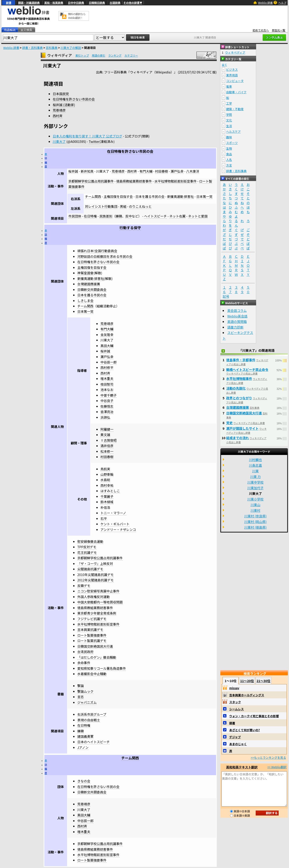Expand the 工学 category plus box
Screen dimensions: 289x868
pyautogui.click(x=224, y=103)
